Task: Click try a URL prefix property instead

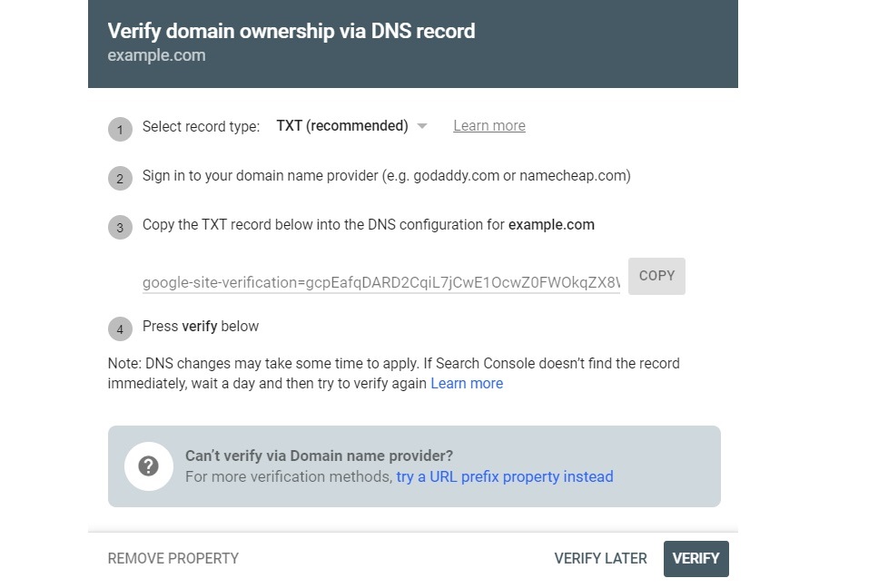Action: pyautogui.click(x=505, y=476)
